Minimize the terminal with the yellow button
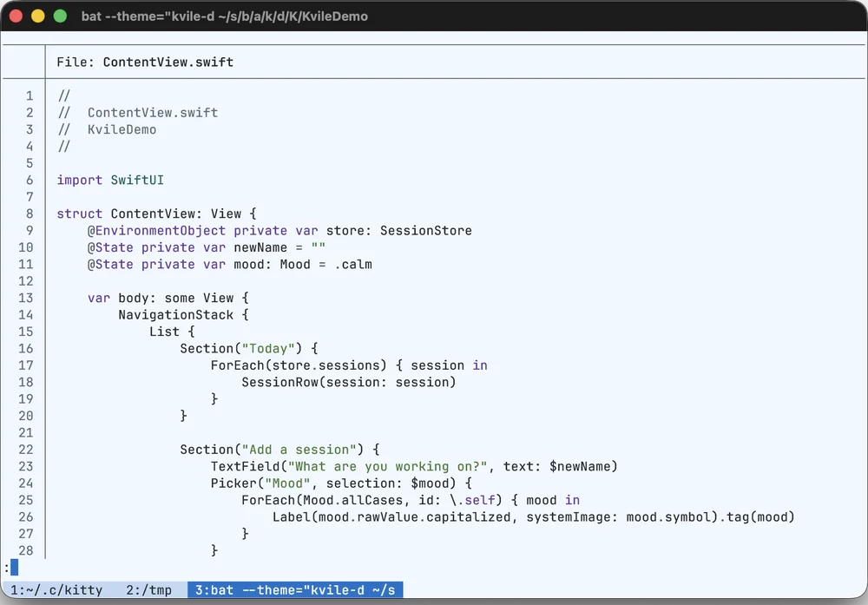 37,16
